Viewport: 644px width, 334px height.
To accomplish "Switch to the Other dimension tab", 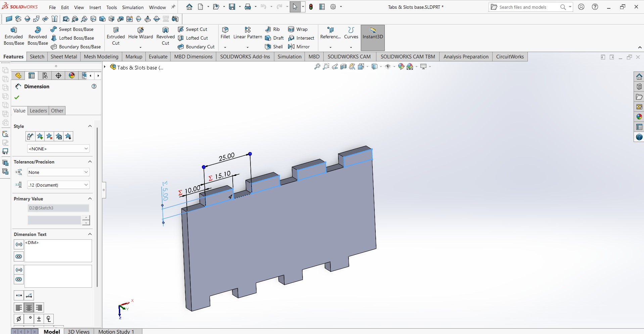I will pos(57,111).
